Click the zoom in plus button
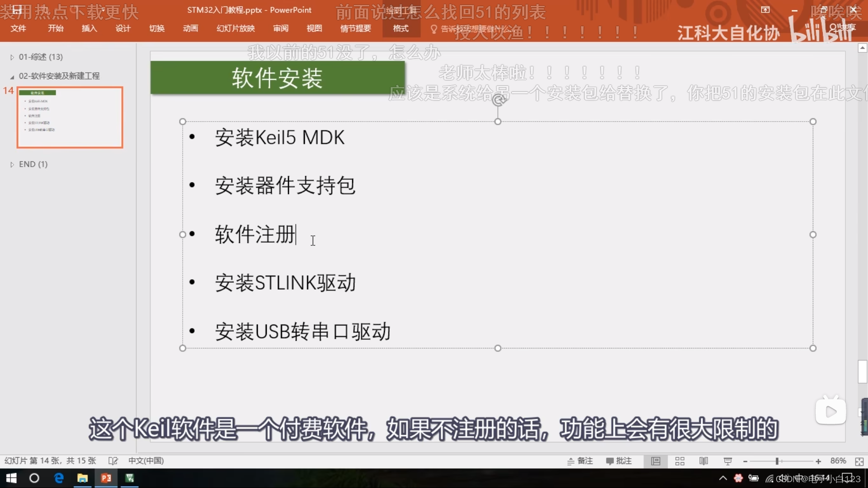Screen dimensions: 868x488 (818, 461)
